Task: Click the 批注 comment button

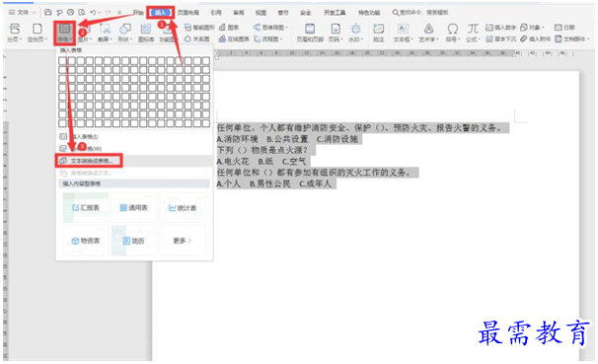Action: pos(378,33)
